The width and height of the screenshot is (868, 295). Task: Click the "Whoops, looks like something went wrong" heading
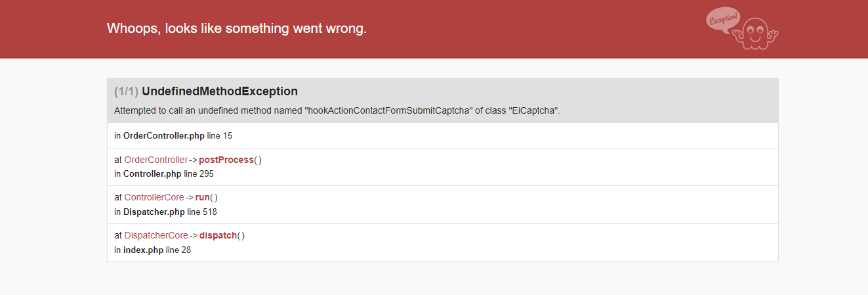(x=237, y=28)
